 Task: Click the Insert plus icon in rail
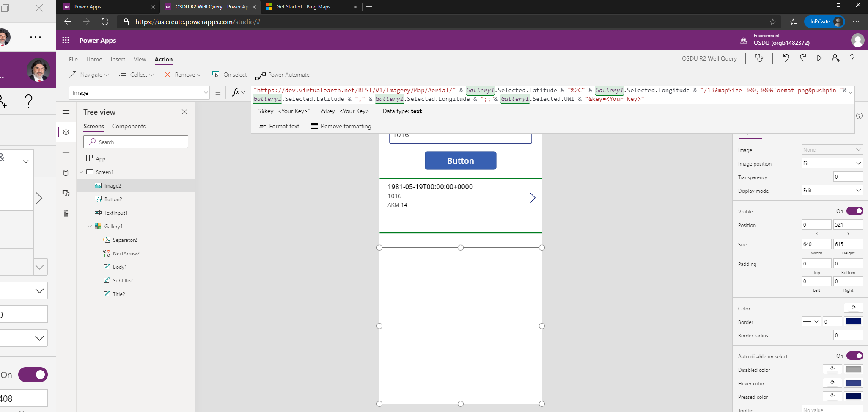point(66,152)
